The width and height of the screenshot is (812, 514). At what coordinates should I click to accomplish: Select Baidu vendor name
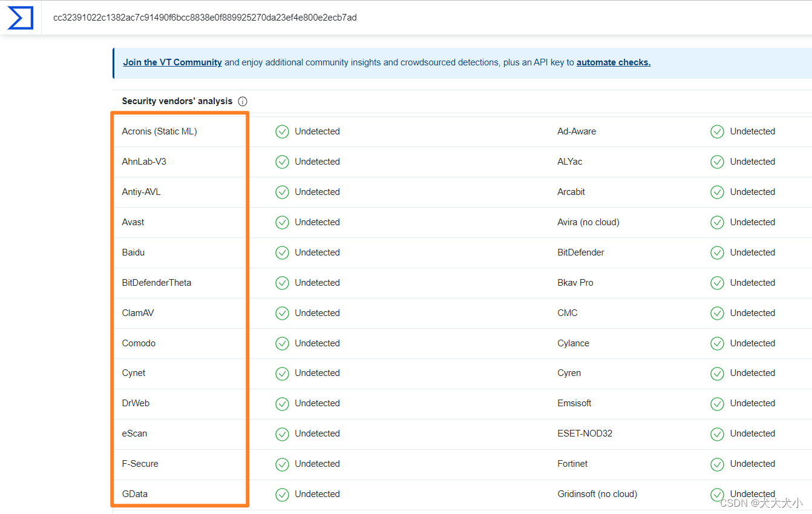pyautogui.click(x=133, y=252)
